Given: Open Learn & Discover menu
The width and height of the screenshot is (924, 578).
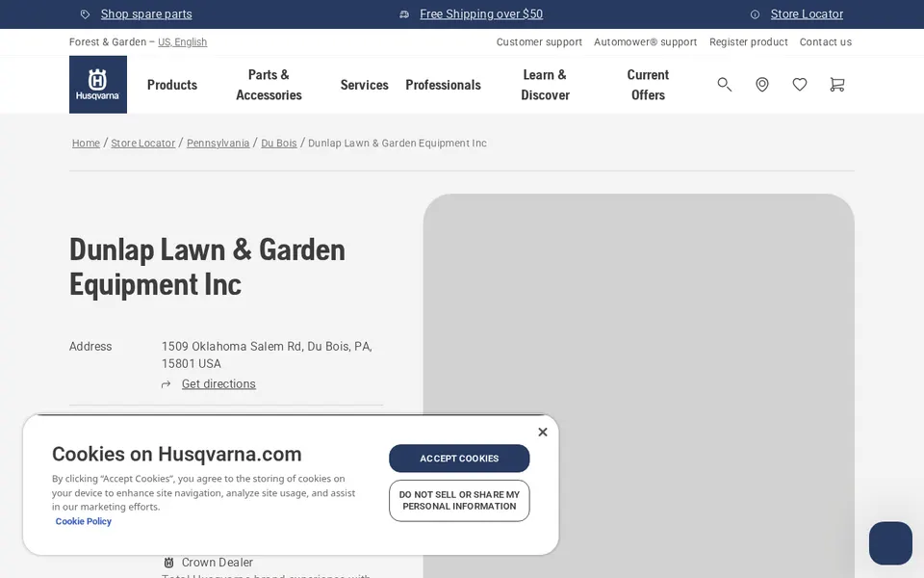Looking at the screenshot, I should [x=545, y=85].
